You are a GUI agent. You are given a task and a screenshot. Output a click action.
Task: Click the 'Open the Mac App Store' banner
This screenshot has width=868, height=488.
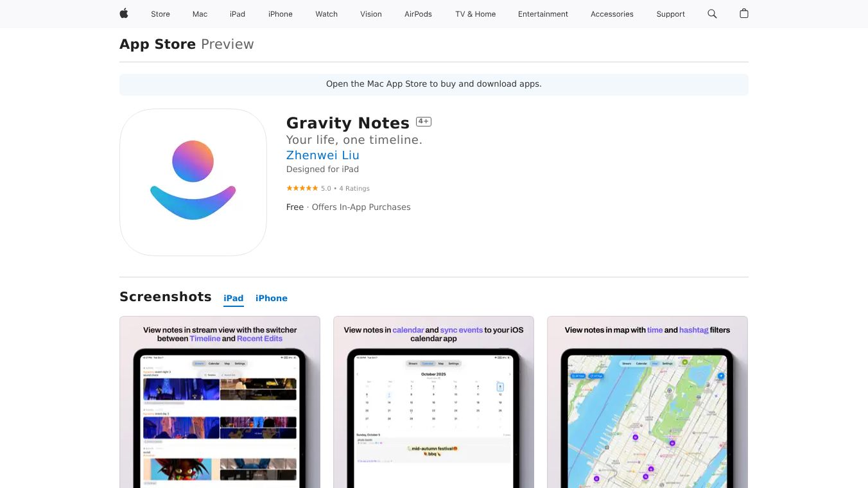click(x=434, y=84)
